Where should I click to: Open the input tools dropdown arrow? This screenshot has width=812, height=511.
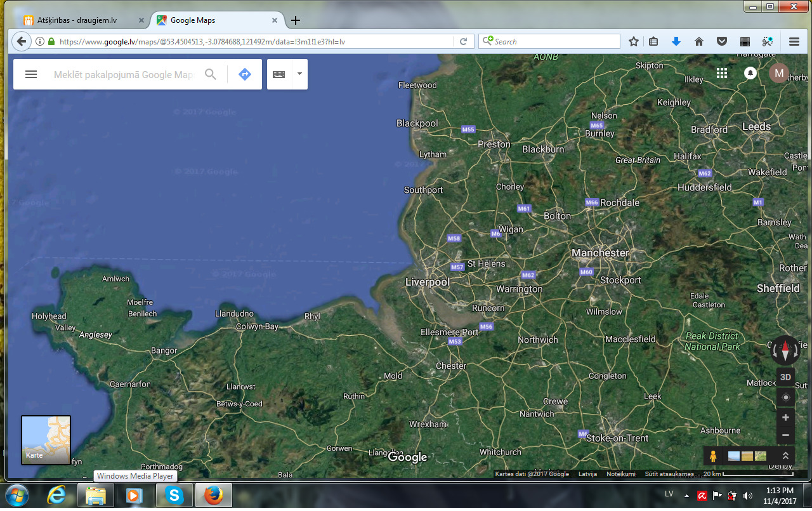(299, 74)
